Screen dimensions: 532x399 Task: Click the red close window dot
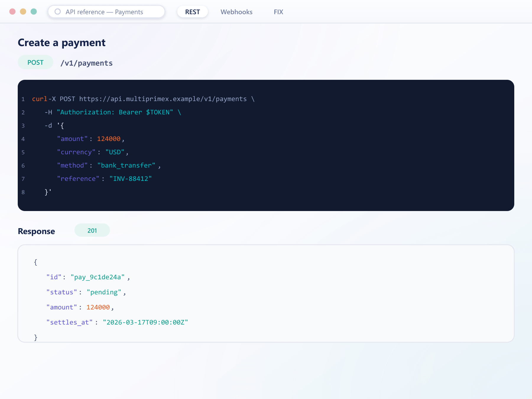coord(12,12)
